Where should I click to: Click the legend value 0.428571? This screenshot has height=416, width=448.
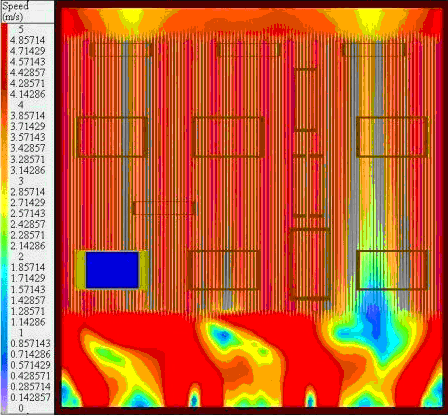tap(30, 376)
